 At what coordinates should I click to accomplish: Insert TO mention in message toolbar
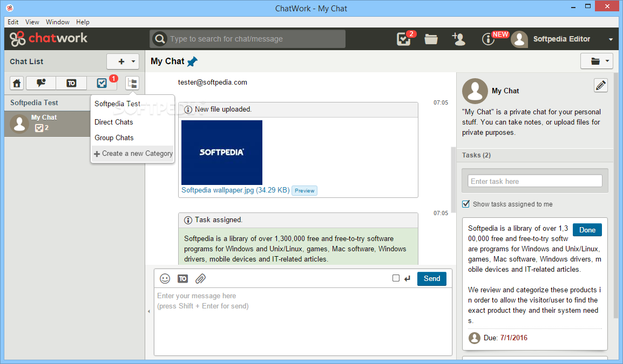pyautogui.click(x=183, y=279)
